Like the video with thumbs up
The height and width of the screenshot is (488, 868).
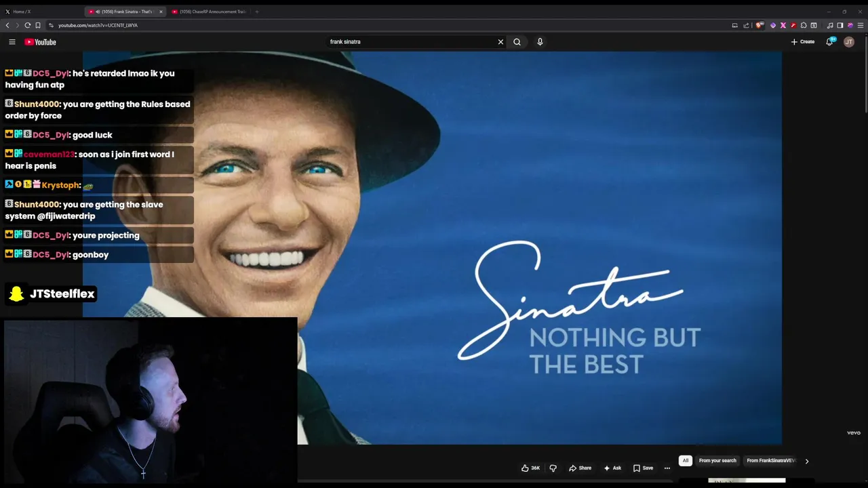pyautogui.click(x=530, y=468)
